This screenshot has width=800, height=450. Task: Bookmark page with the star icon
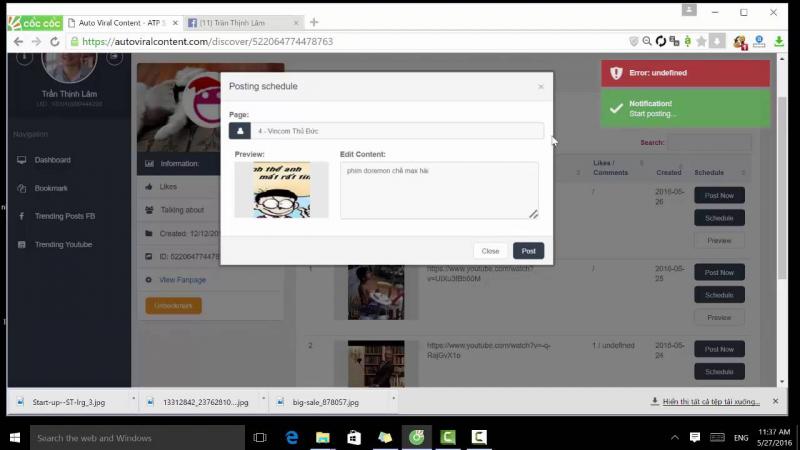pos(702,41)
